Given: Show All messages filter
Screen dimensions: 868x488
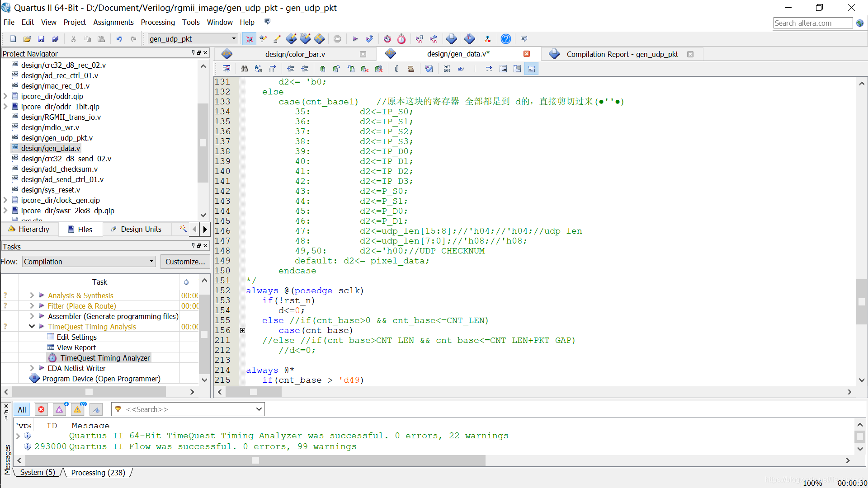Looking at the screenshot, I should click(x=22, y=409).
